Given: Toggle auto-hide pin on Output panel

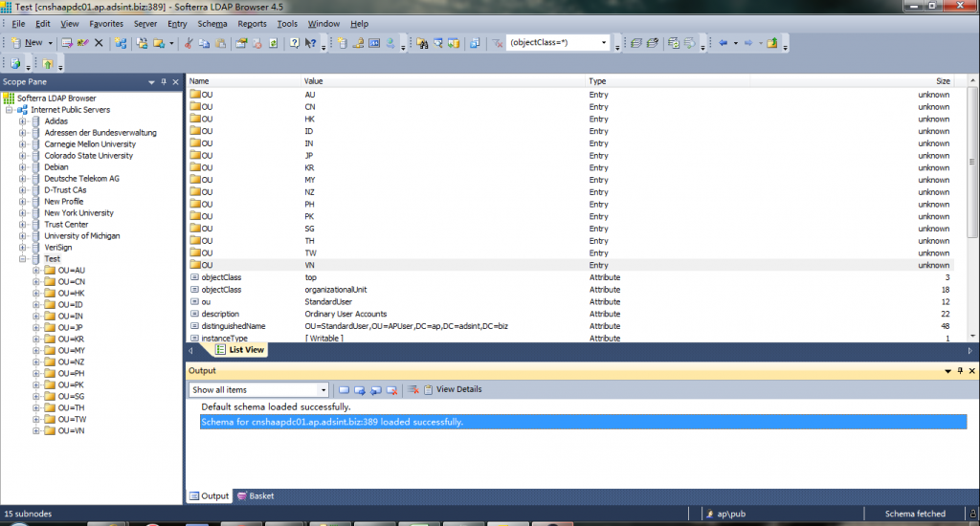Looking at the screenshot, I should click(x=960, y=370).
